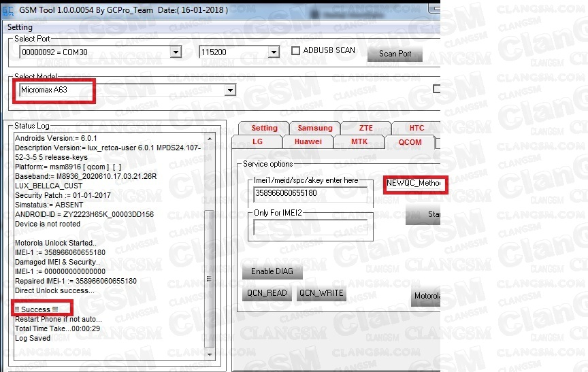Click 'Direct Unlock success...' log line
Image resolution: width=588 pixels, height=372 pixels.
54,290
